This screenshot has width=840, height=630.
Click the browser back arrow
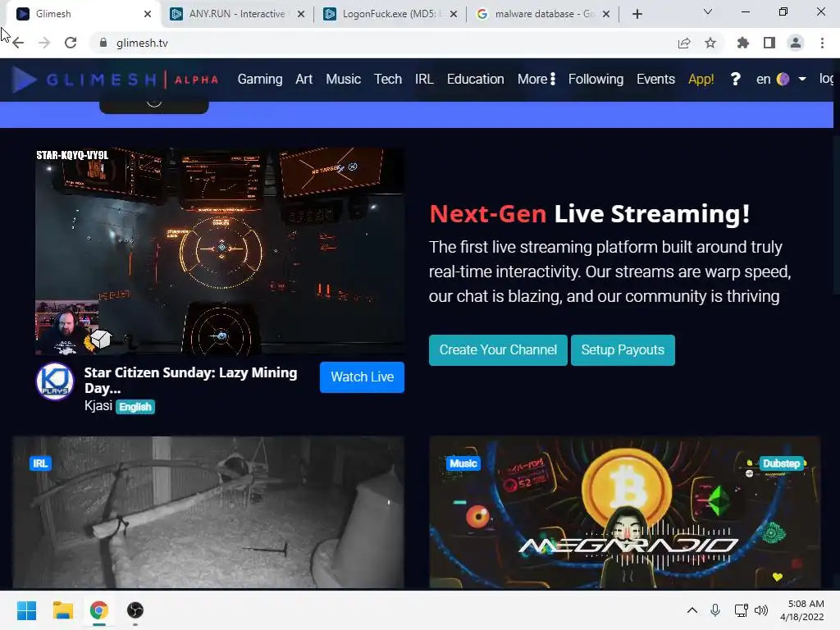[x=18, y=43]
